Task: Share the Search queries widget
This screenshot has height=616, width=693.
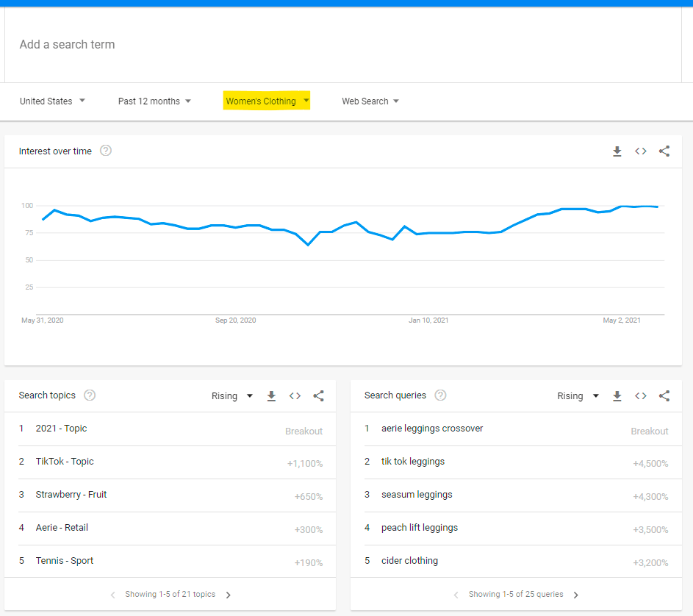Action: [664, 396]
